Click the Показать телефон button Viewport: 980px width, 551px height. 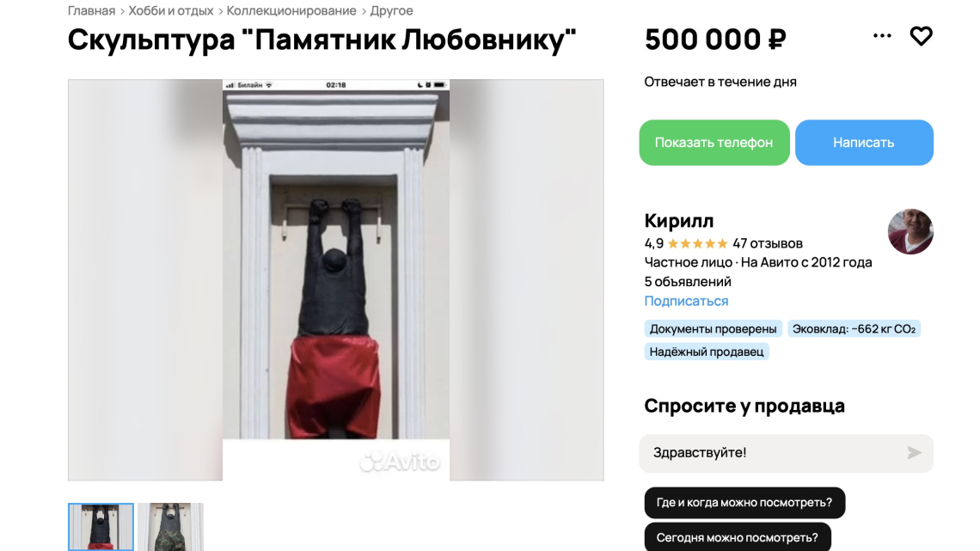pos(714,143)
